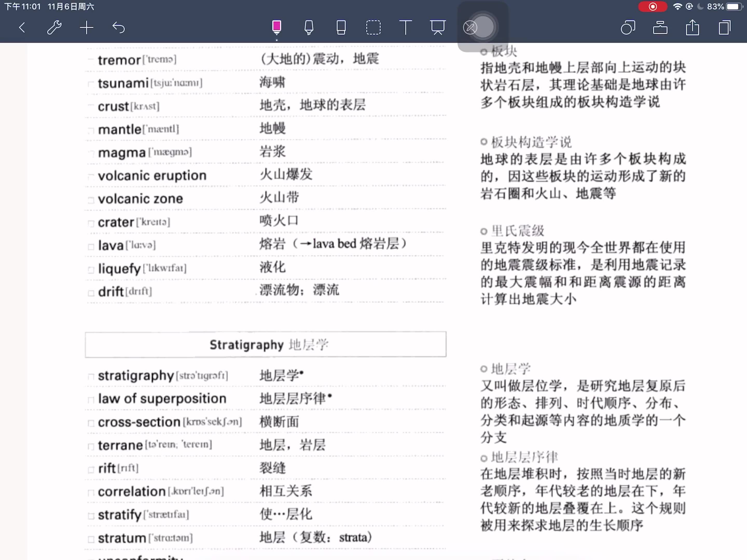
Task: Tap the red screen recording indicator
Action: point(652,6)
